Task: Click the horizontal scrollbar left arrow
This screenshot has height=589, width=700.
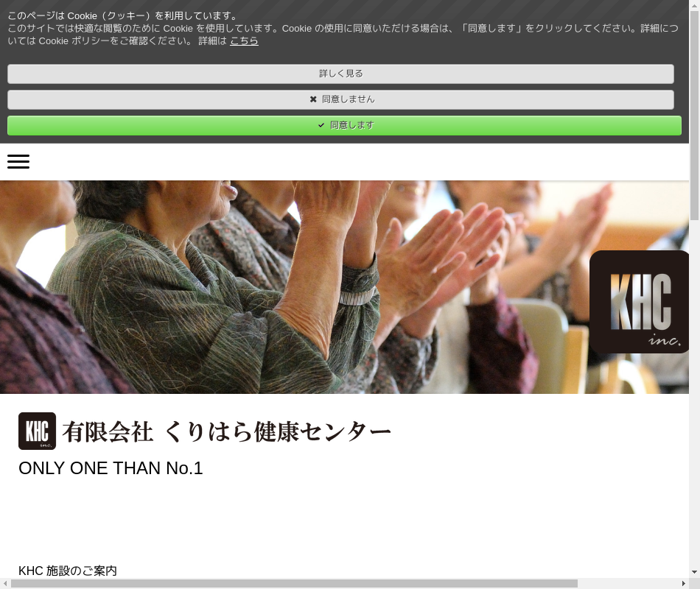Action: coord(5,584)
